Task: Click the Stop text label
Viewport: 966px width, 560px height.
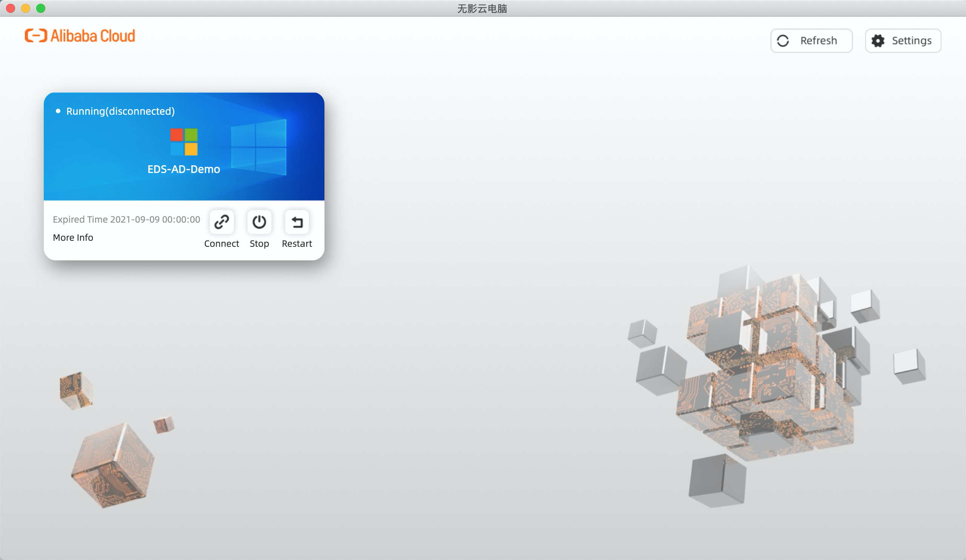Action: click(x=259, y=244)
